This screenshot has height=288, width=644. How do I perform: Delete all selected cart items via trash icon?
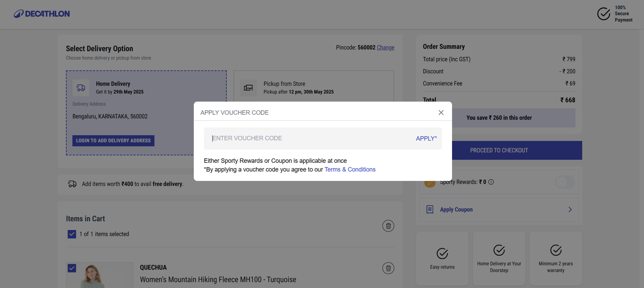pyautogui.click(x=388, y=226)
